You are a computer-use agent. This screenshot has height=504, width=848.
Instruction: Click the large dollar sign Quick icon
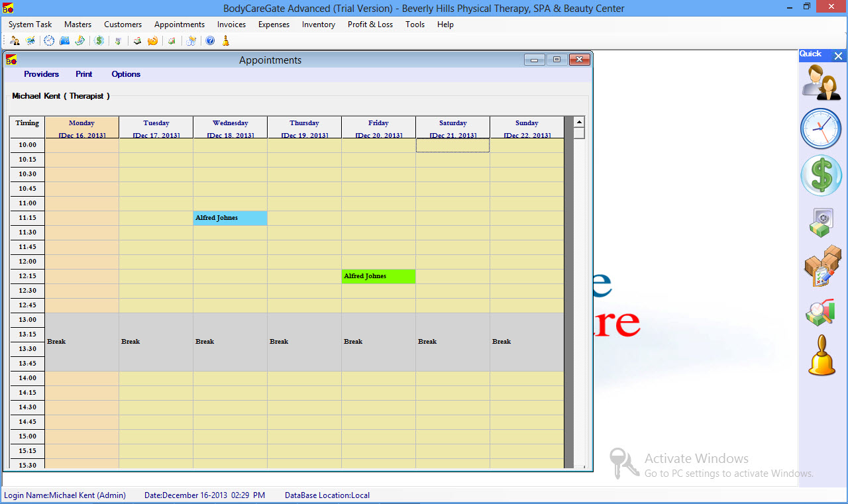click(821, 176)
